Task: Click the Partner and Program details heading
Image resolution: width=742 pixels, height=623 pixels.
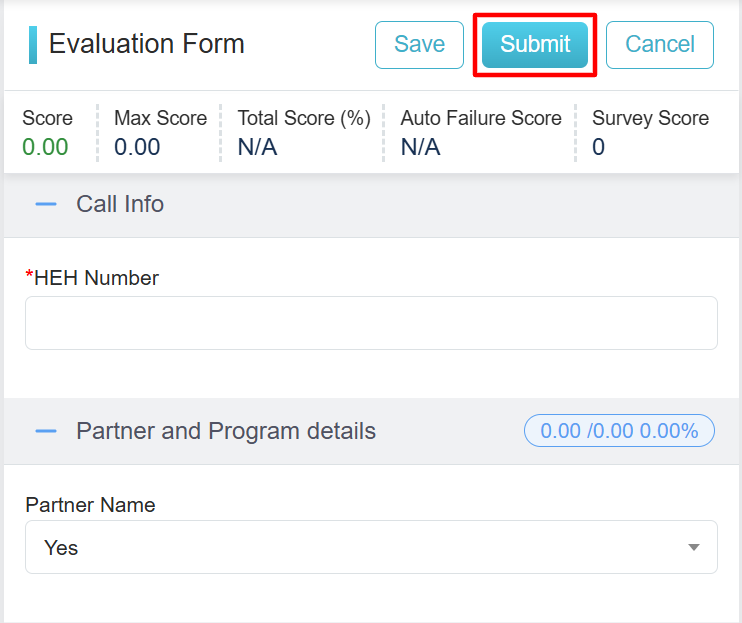Action: 226,431
